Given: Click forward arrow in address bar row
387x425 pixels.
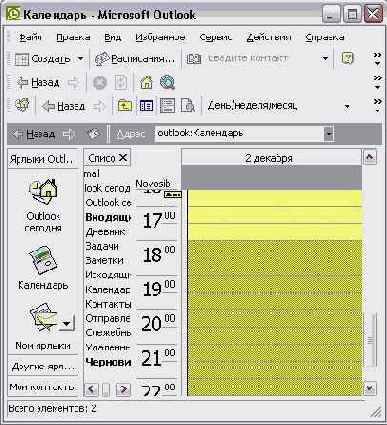Looking at the screenshot, I should (69, 134).
